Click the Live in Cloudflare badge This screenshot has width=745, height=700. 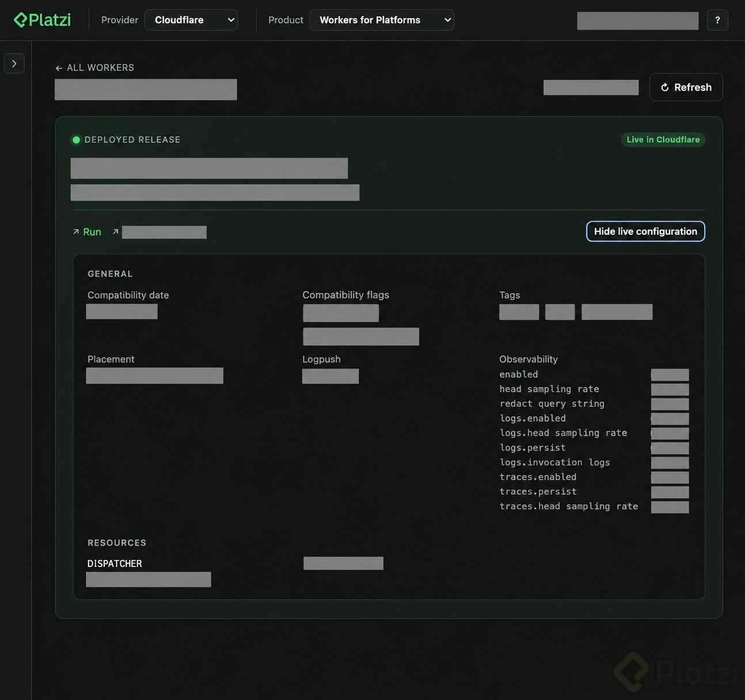click(x=663, y=140)
